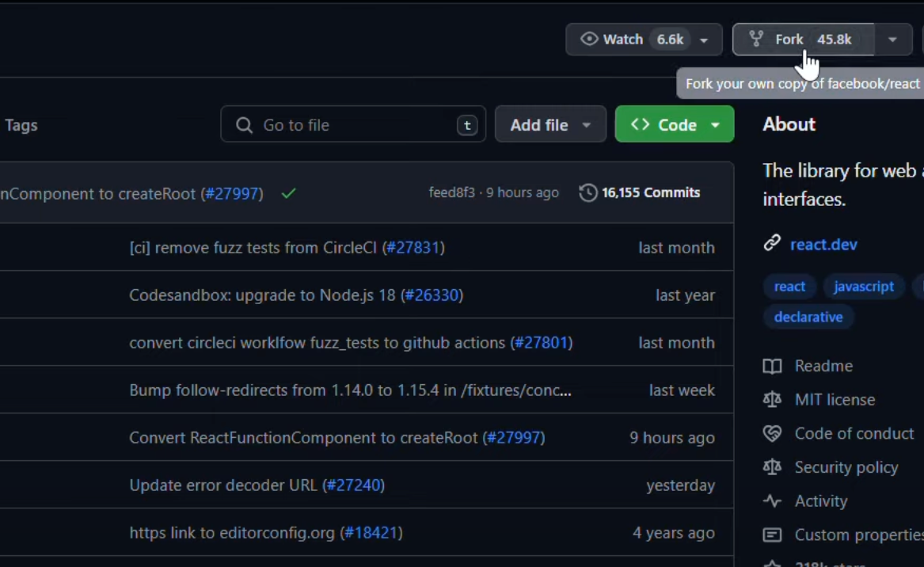Open the Fork options dropdown arrow
Screen dimensions: 924x567
tap(892, 38)
